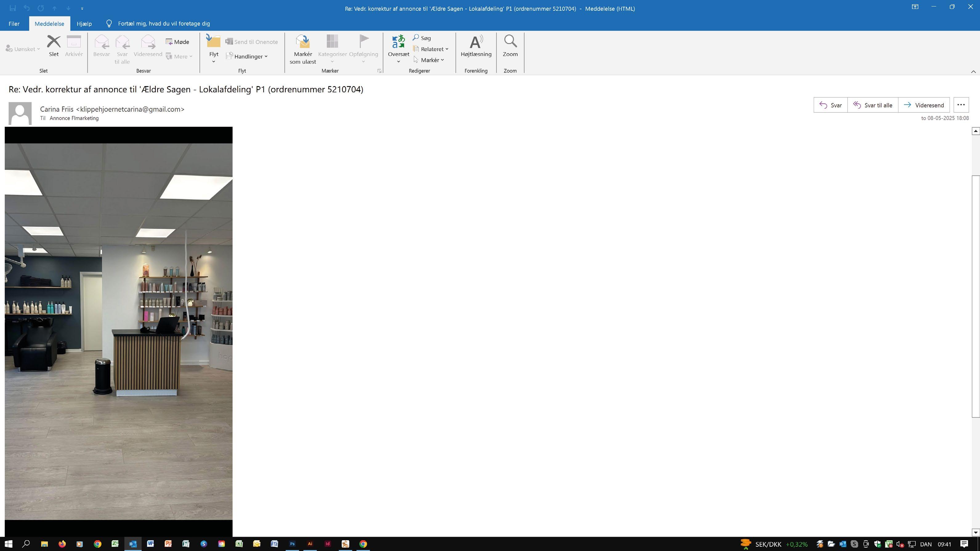980x551 pixels.
Task: Click the Save icon in title bar
Action: click(x=13, y=8)
